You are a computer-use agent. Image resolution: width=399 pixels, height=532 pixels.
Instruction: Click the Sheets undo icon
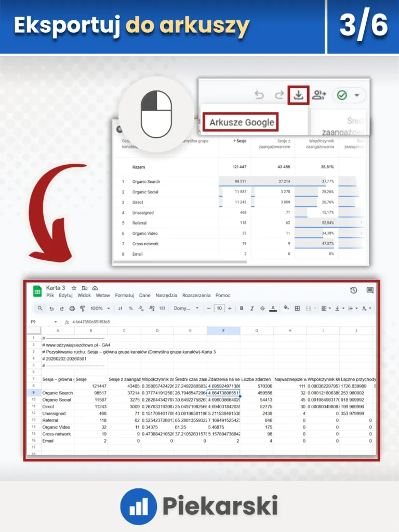(x=51, y=309)
